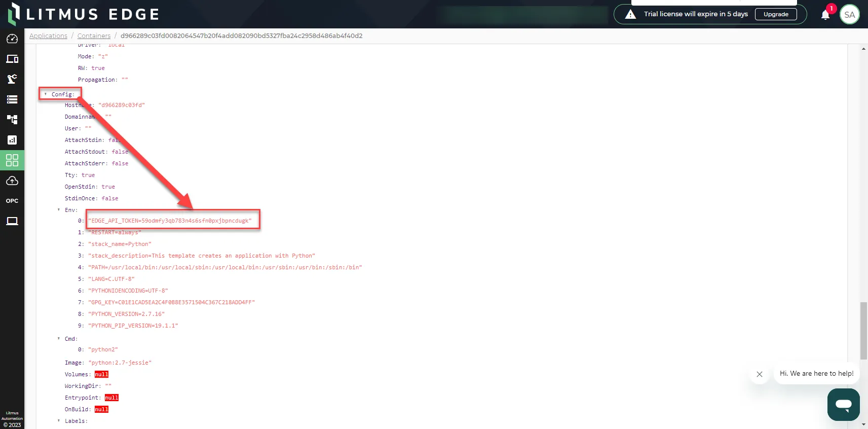868x429 pixels.
Task: Open the Dashboard gauge icon in sidebar
Action: click(12, 39)
